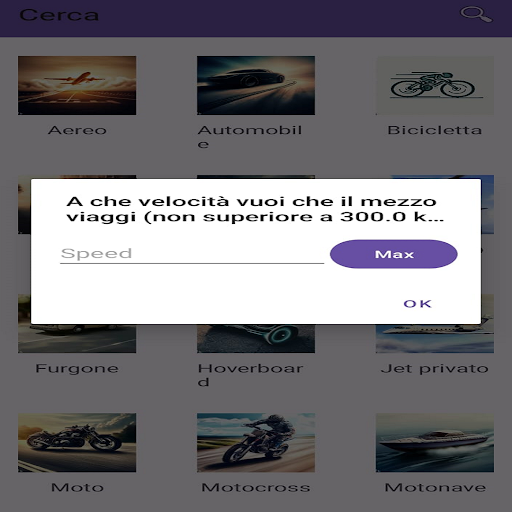Choose the Moto motorcycle thumbnail
Image resolution: width=512 pixels, height=512 pixels.
pyautogui.click(x=77, y=443)
